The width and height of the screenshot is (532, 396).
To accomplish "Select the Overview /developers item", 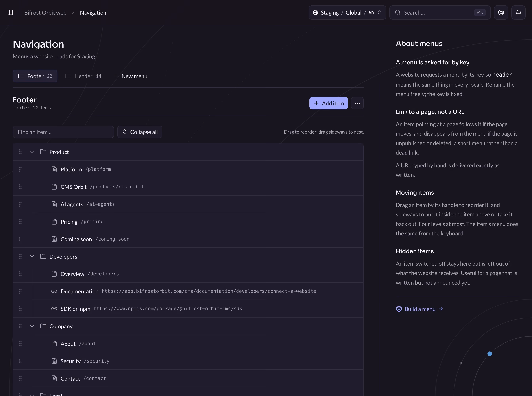I will (188, 274).
